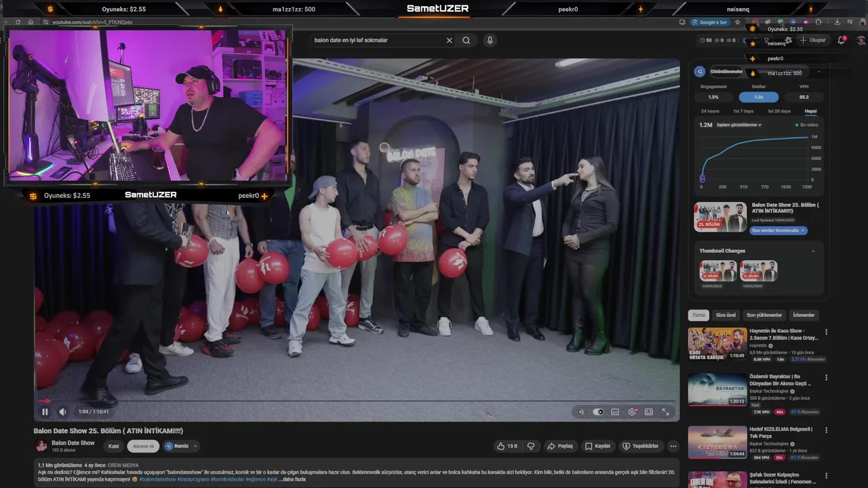Click the Teşekkürler button
The width and height of the screenshot is (868, 488).
point(641,446)
